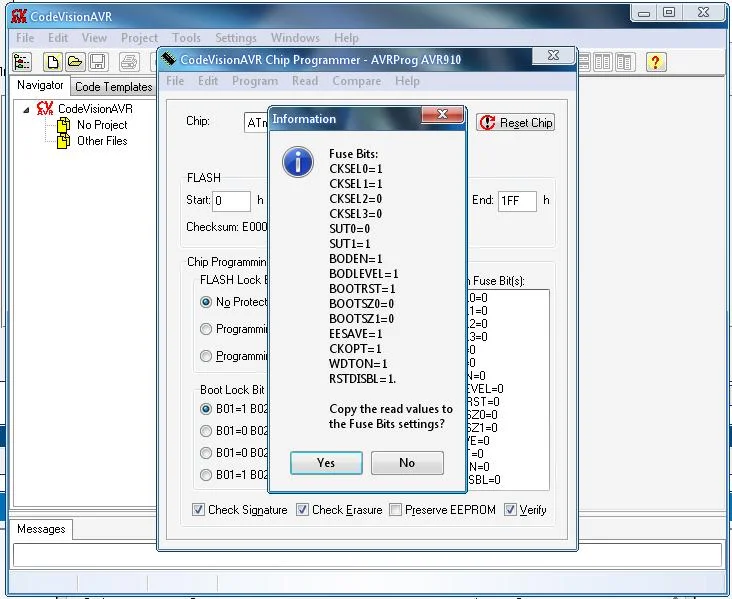
Task: Click the blue information icon in the dialog
Action: 298,162
